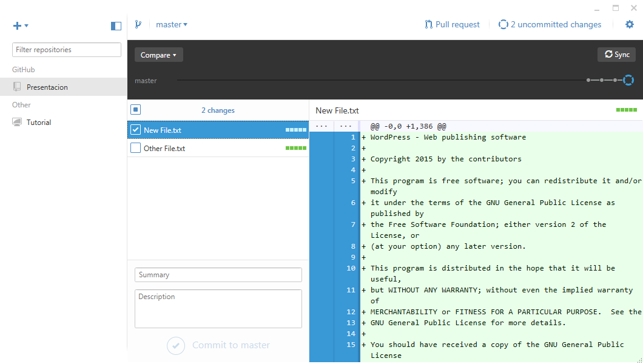Click line number 15 in the diff
Image resolution: width=643 pixels, height=364 pixels.
pyautogui.click(x=351, y=345)
